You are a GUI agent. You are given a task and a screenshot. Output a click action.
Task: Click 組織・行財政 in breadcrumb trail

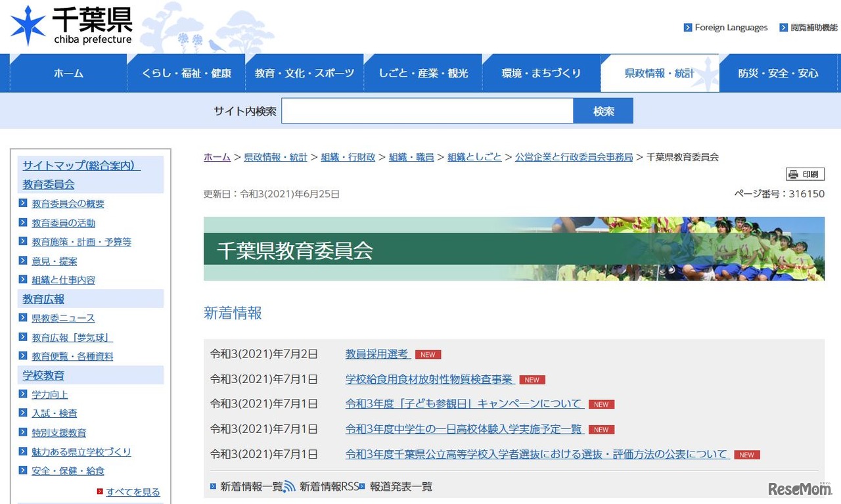pos(348,157)
